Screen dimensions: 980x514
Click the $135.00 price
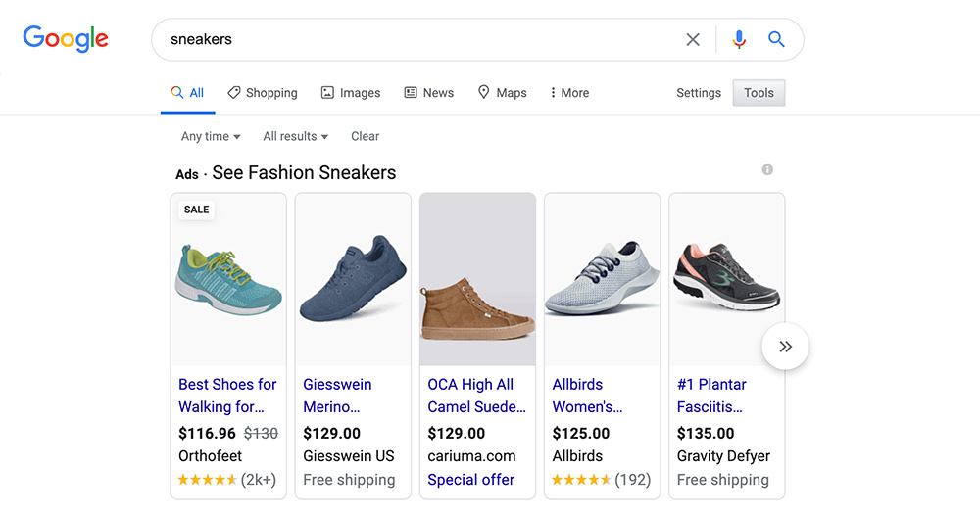pos(706,434)
